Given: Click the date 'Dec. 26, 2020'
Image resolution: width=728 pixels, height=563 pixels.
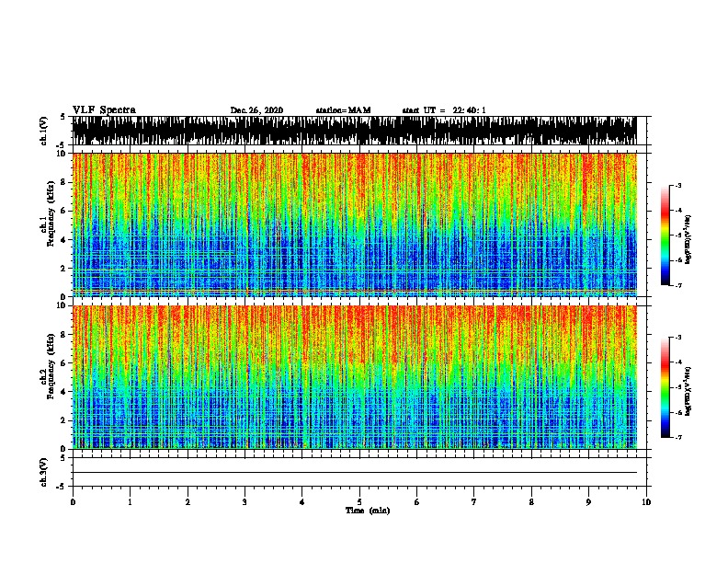Looking at the screenshot, I should [x=256, y=110].
